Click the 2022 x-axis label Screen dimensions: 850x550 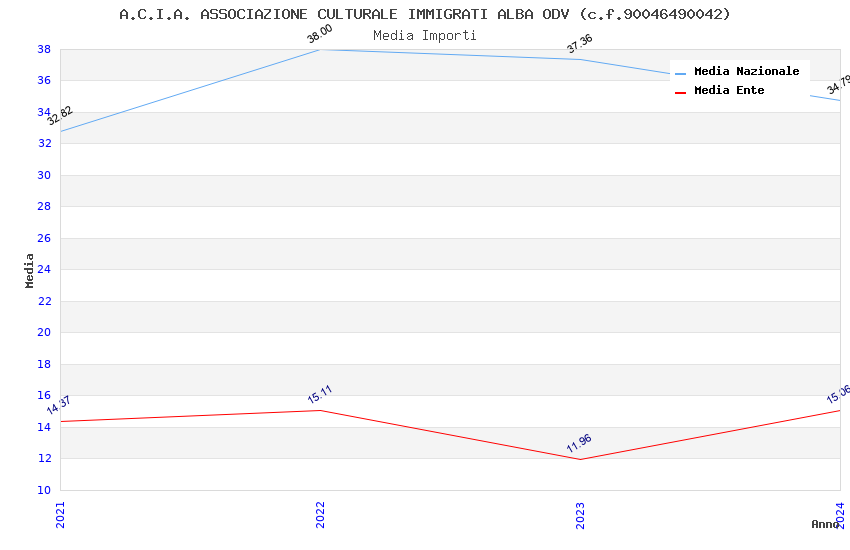point(320,515)
